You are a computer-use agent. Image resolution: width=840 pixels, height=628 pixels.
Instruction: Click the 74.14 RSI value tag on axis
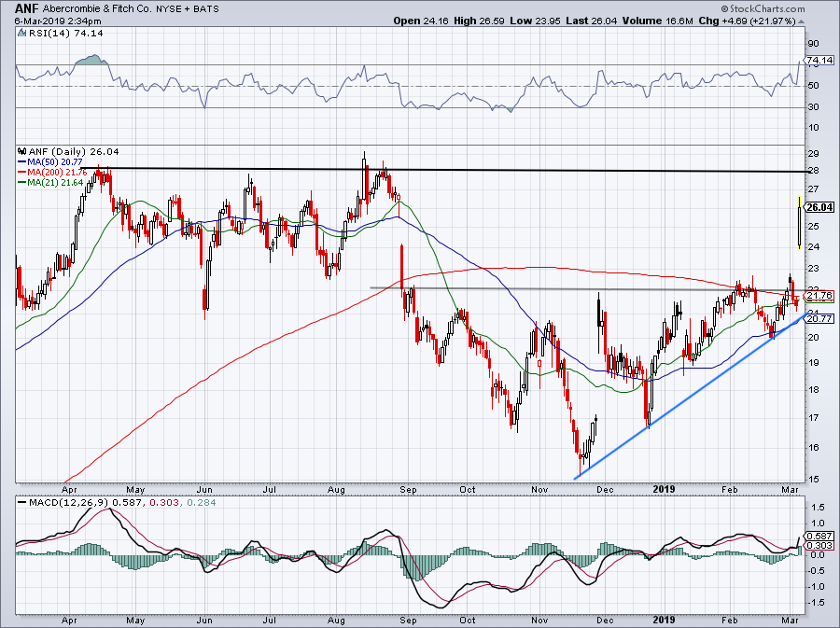[x=819, y=60]
